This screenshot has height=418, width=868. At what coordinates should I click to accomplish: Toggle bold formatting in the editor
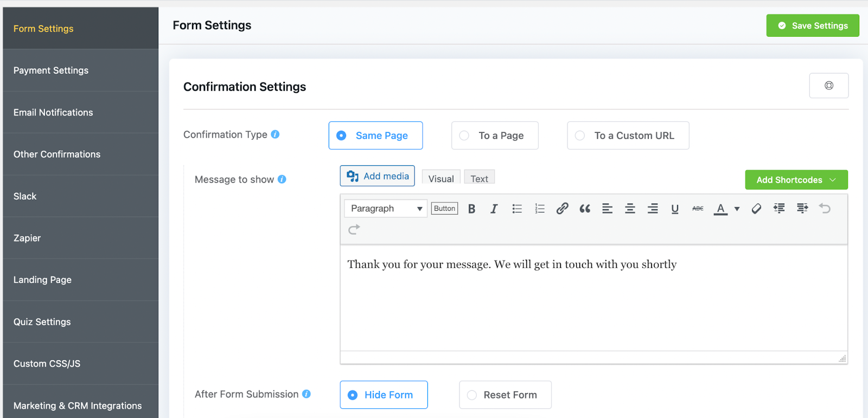[x=471, y=209]
